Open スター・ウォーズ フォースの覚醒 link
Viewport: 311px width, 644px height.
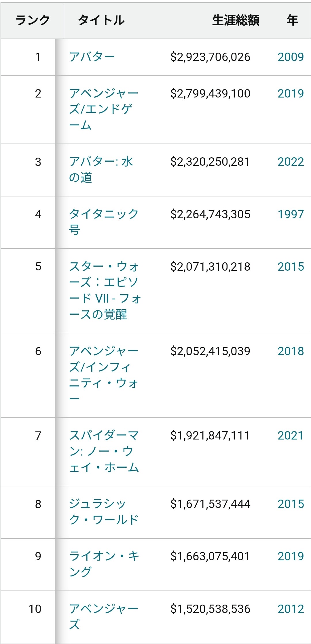(x=105, y=290)
